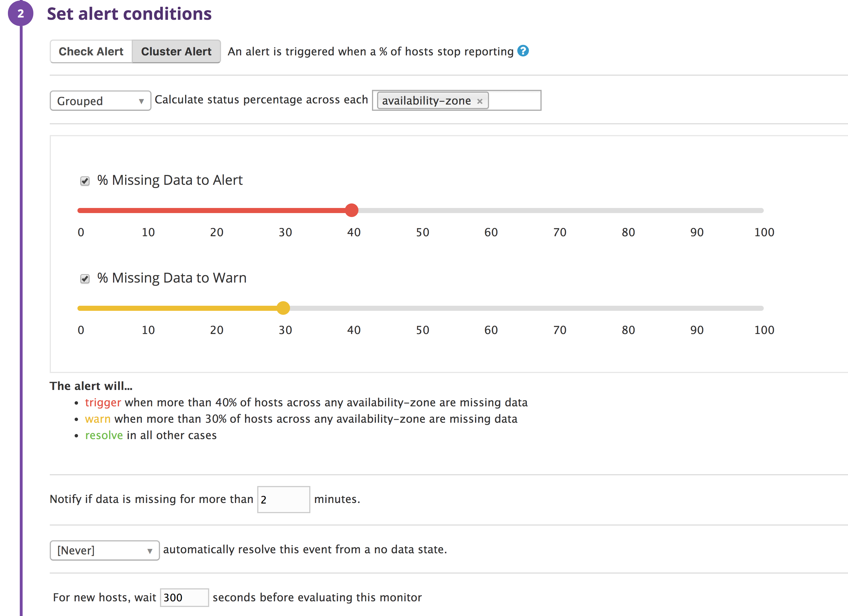Click the 300 seconds wait field
The height and width of the screenshot is (616, 848).
pyautogui.click(x=184, y=597)
